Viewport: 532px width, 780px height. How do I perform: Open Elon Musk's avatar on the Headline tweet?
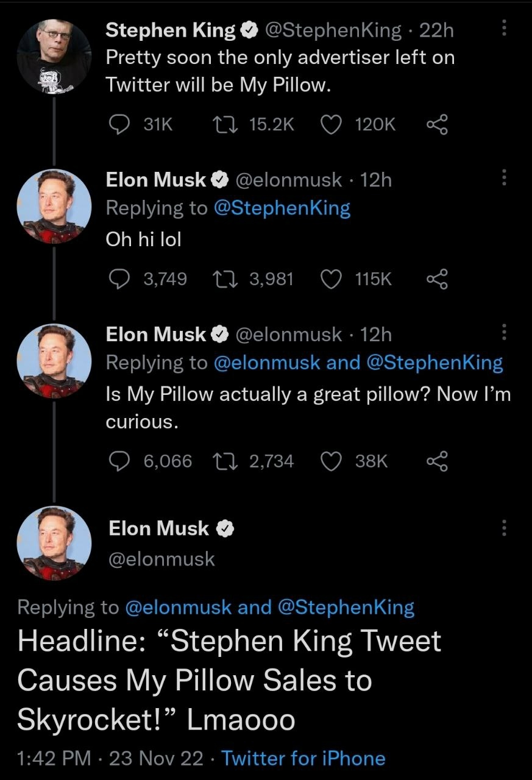[x=54, y=542]
